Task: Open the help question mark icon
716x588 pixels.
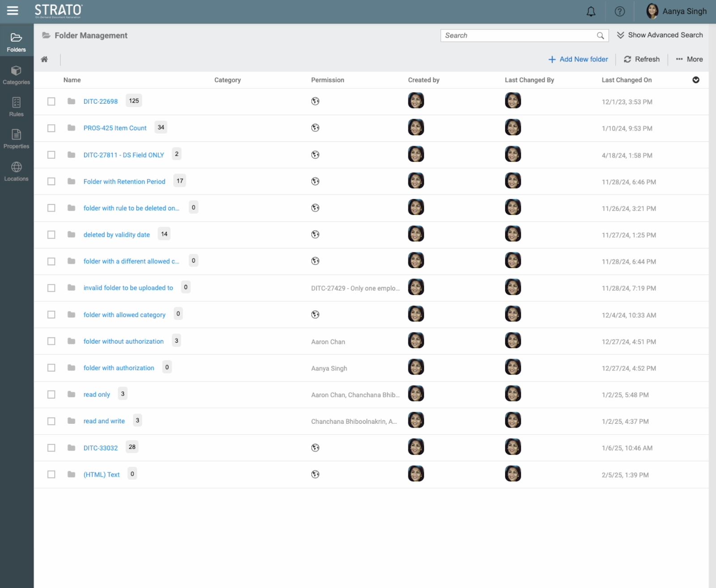Action: 619,12
